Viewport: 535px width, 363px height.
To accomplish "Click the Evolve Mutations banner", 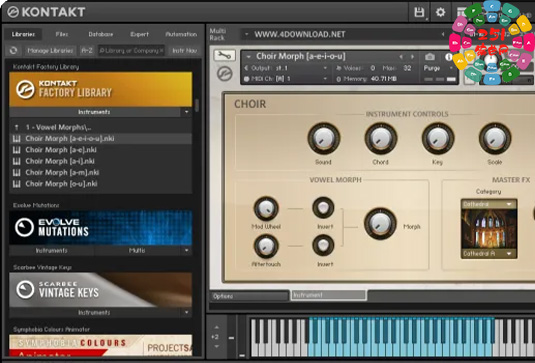I will [x=101, y=228].
